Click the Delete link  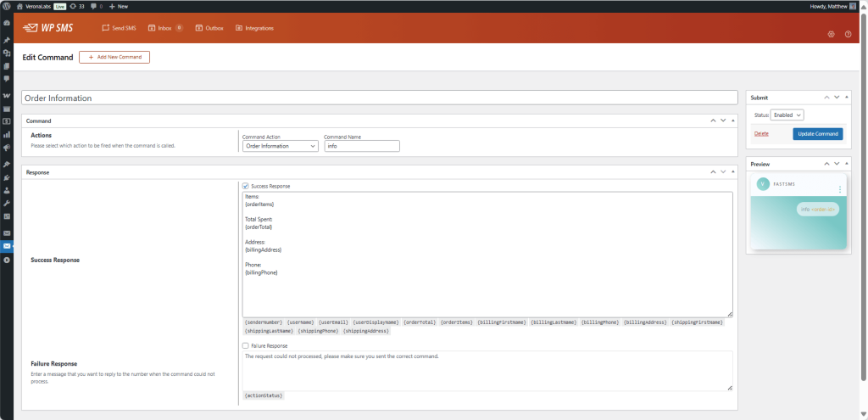pos(761,134)
